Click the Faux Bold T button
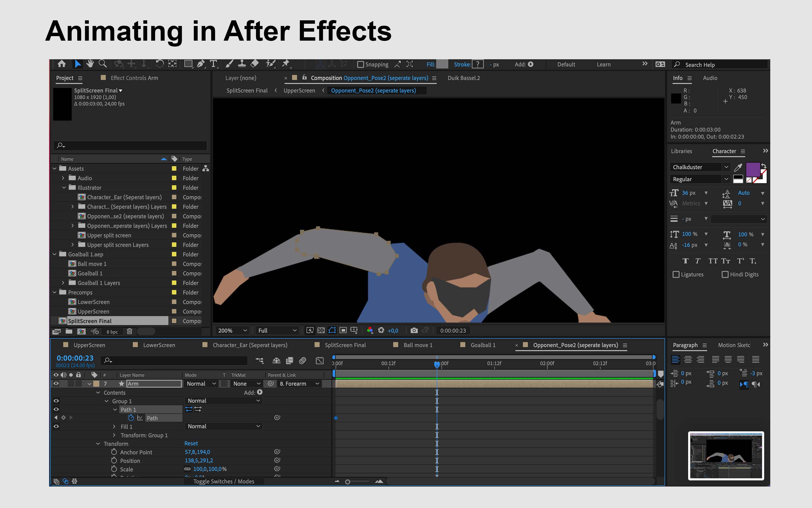 [x=685, y=261]
